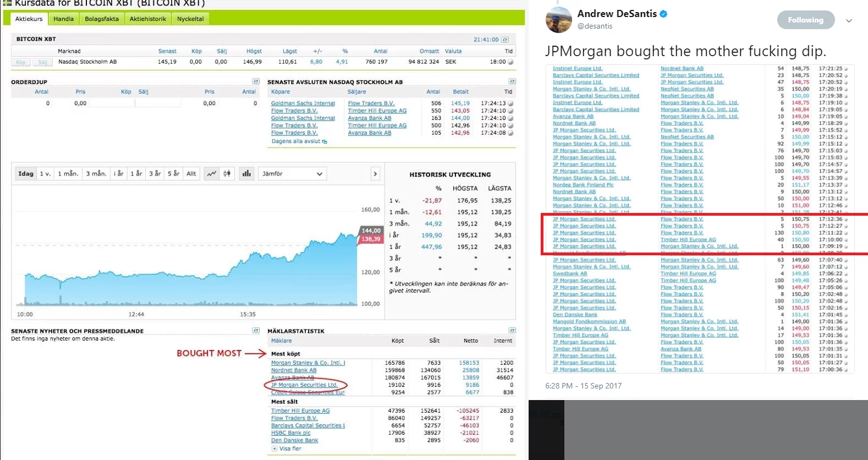Open JP Morgan Securities Ltd. in Mest köpt
This screenshot has height=460, width=868.
click(x=304, y=385)
